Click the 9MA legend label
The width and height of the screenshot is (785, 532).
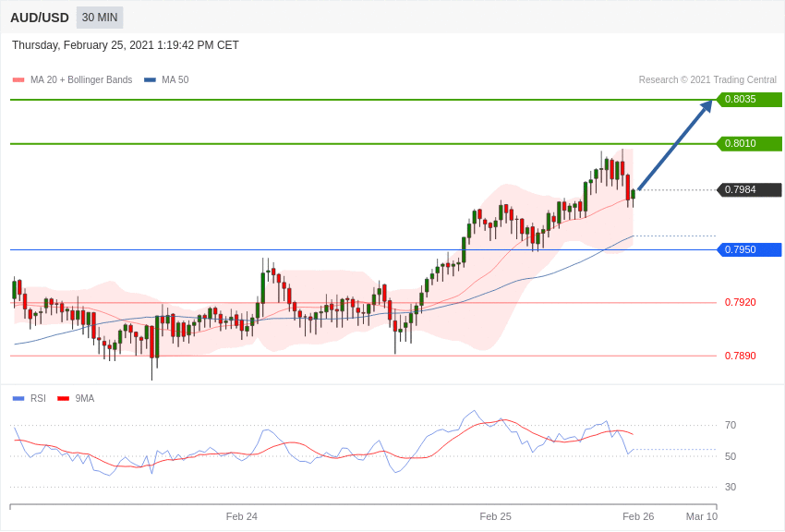tap(85, 398)
